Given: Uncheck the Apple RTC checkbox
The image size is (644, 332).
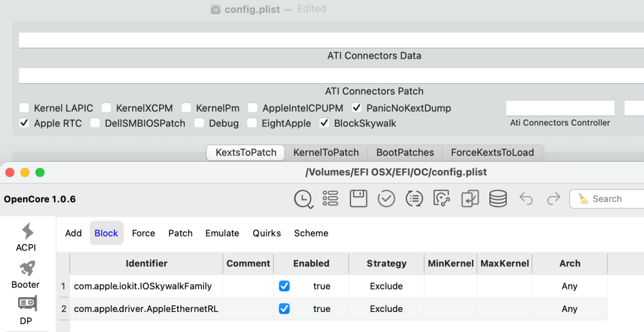Looking at the screenshot, I should [x=24, y=123].
